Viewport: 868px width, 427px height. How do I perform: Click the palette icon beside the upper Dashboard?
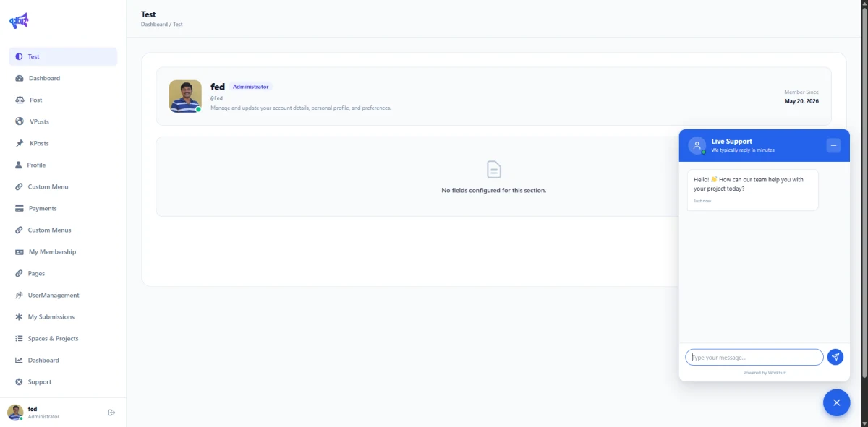pyautogui.click(x=20, y=78)
